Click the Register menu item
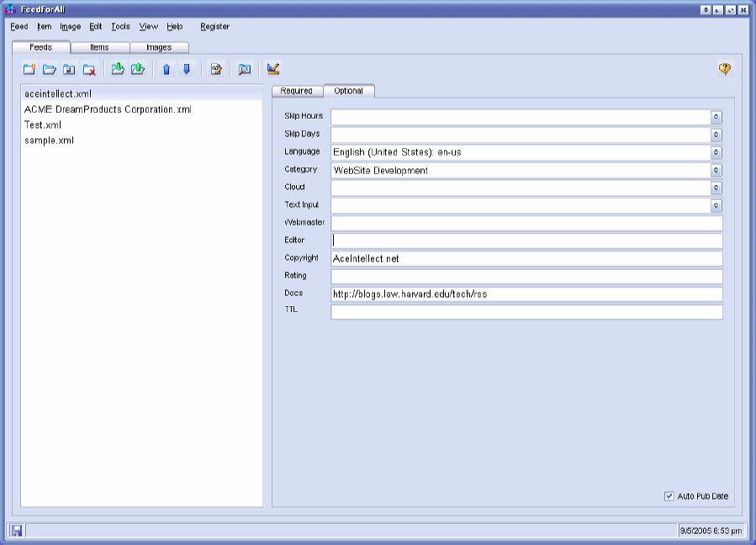 pos(214,26)
